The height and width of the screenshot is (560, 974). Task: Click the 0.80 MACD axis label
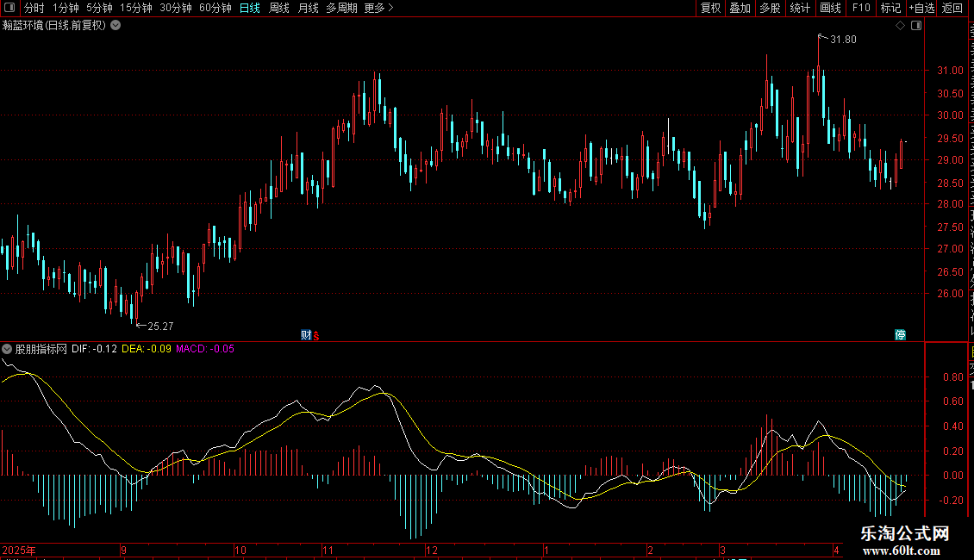(953, 376)
